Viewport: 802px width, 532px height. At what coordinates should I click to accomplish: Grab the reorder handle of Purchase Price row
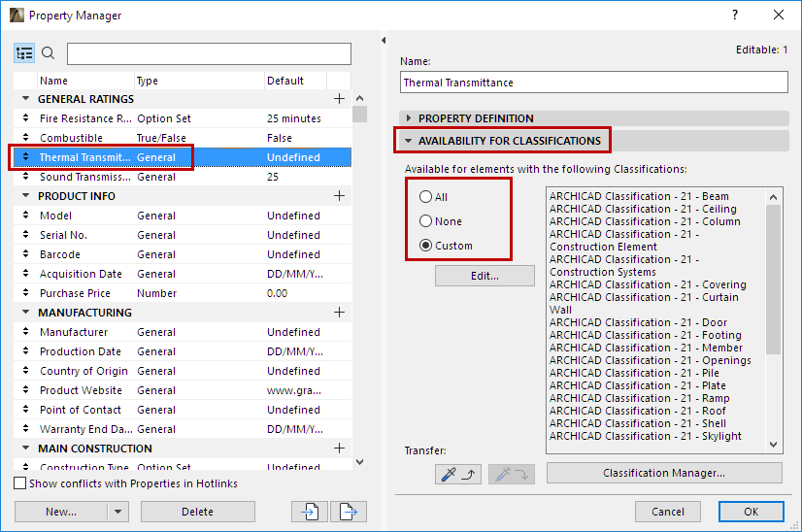[25, 293]
